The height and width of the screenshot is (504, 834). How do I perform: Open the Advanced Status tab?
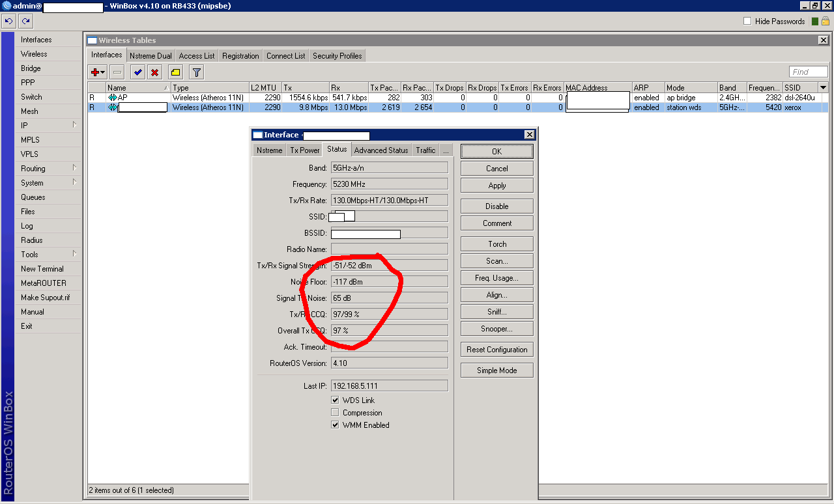(381, 150)
